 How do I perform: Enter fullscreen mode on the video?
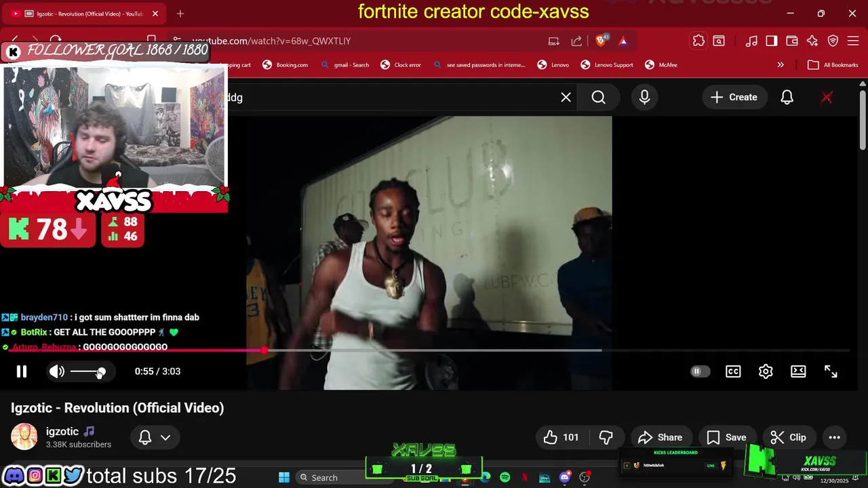click(x=831, y=371)
